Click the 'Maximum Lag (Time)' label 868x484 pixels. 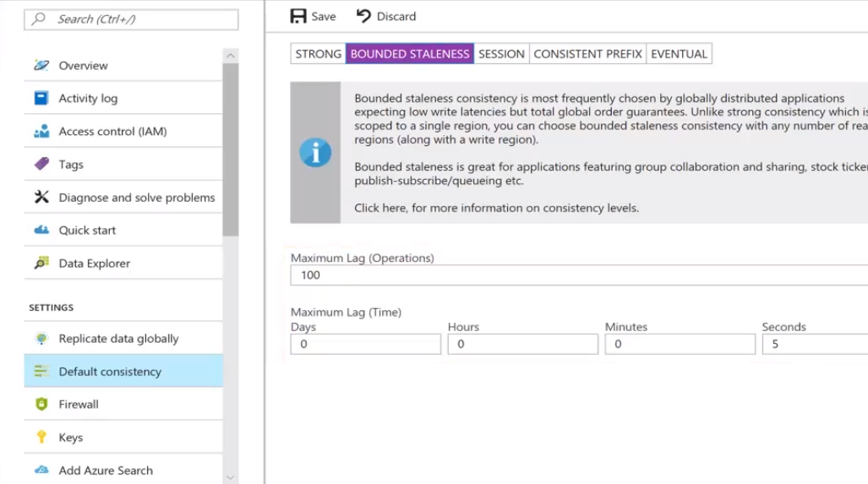tap(346, 312)
